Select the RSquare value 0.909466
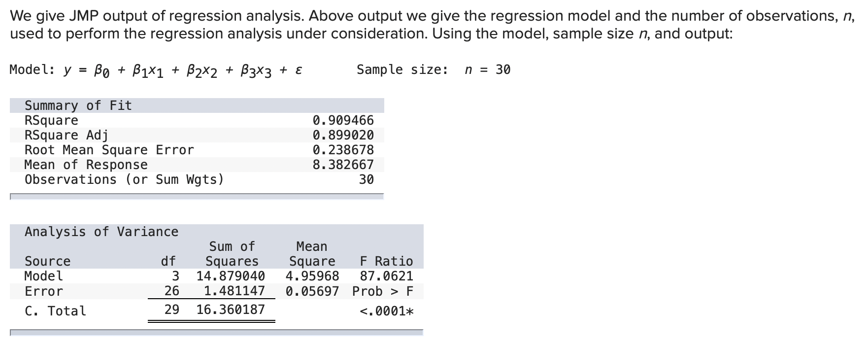Image resolution: width=868 pixels, height=346 pixels. pos(343,120)
